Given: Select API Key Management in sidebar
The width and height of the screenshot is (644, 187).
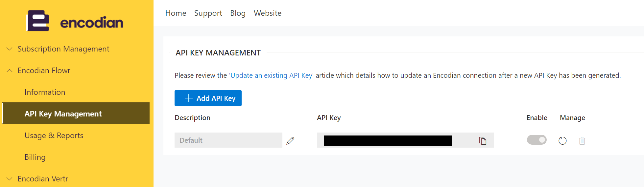Looking at the screenshot, I should click(76, 113).
